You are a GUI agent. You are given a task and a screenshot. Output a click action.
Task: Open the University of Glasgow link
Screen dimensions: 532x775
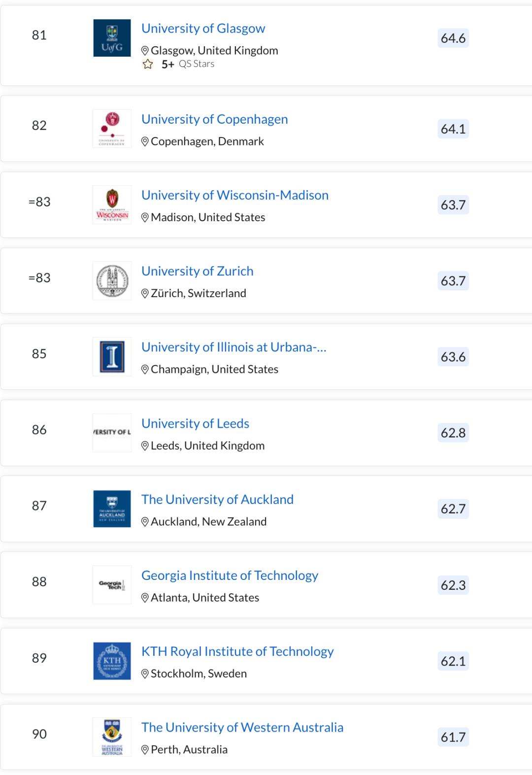[x=203, y=29]
